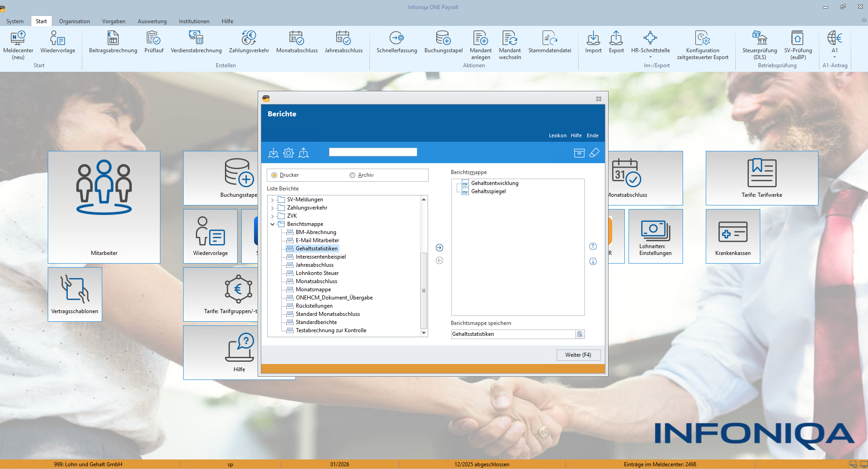Screen dimensions: 868x469
Task: Click the report list vertical scrollbar thumb
Action: pyautogui.click(x=424, y=290)
